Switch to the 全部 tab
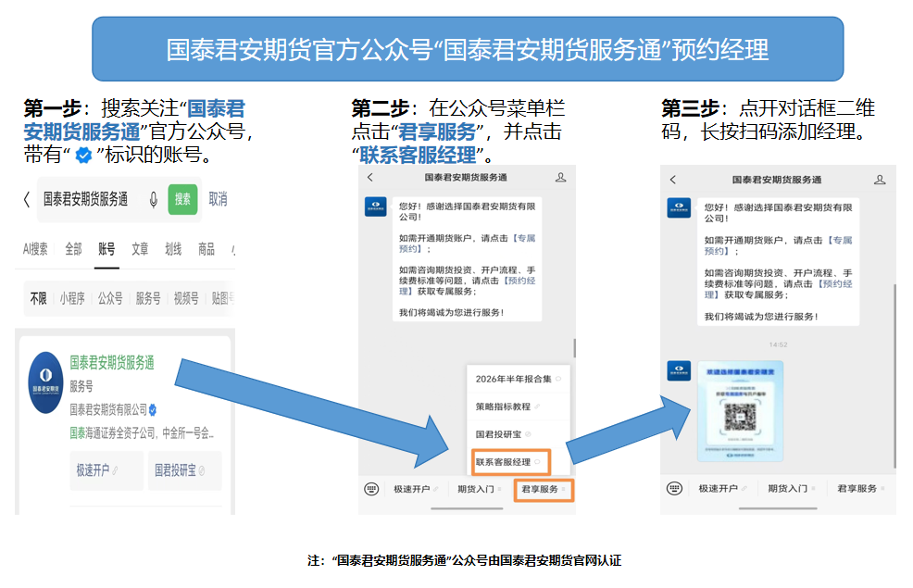Image resolution: width=913 pixels, height=588 pixels. [x=73, y=249]
